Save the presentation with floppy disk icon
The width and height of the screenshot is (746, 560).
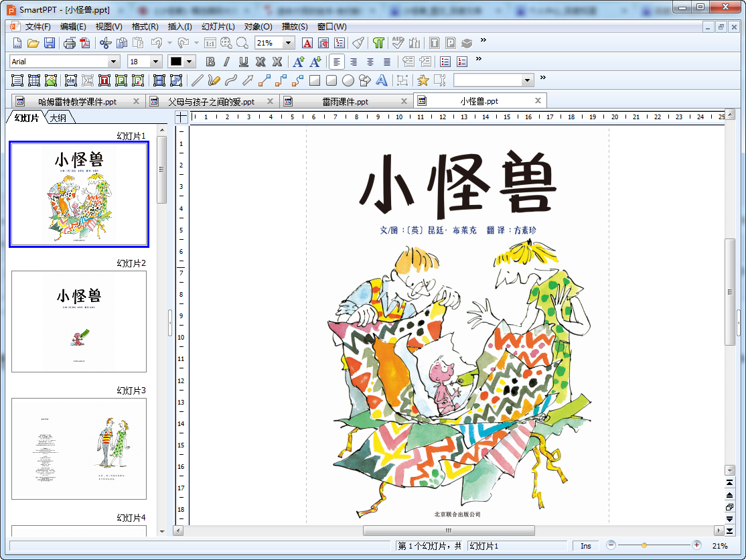[x=49, y=44]
